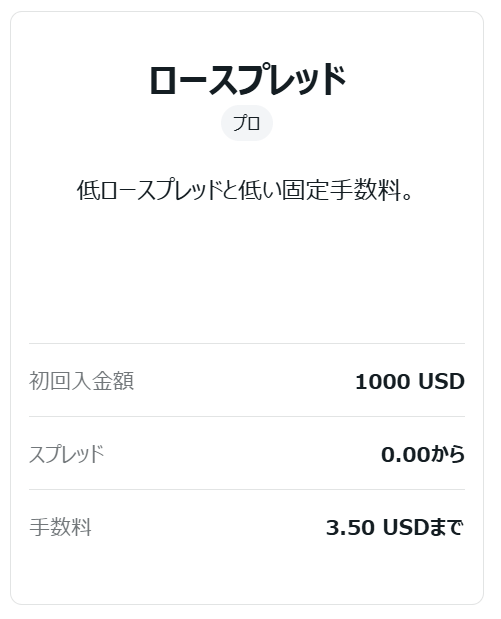Screen dimensions: 501x619
Task: Click the スプレッド row label
Action: [66, 454]
